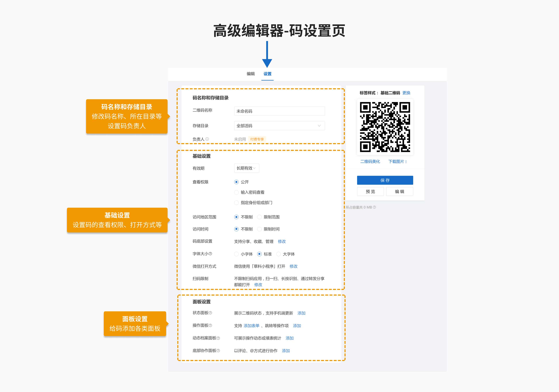Click help icon beside 底部协作面板
The width and height of the screenshot is (559, 392).
pyautogui.click(x=218, y=350)
